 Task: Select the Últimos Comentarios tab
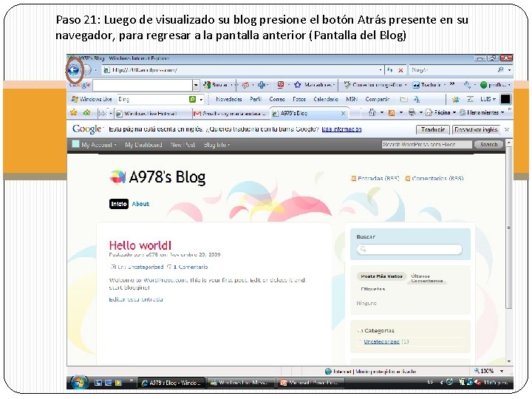point(427,279)
